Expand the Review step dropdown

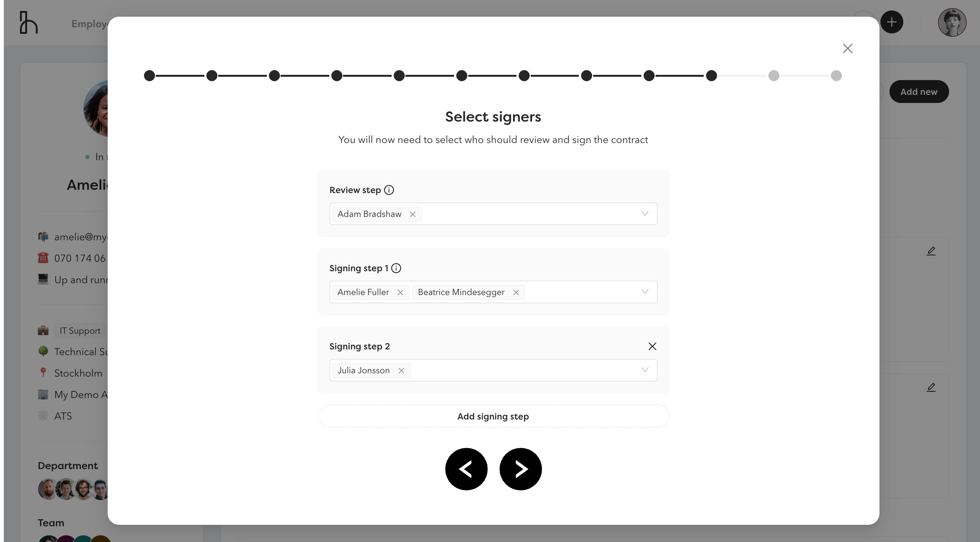(x=645, y=214)
